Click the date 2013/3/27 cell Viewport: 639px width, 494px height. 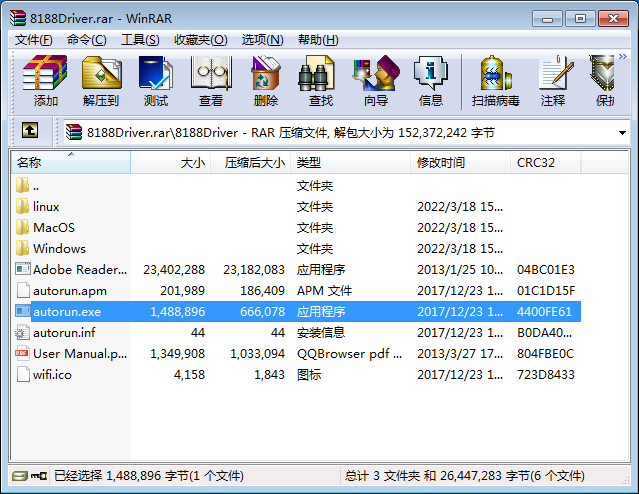[x=460, y=354]
